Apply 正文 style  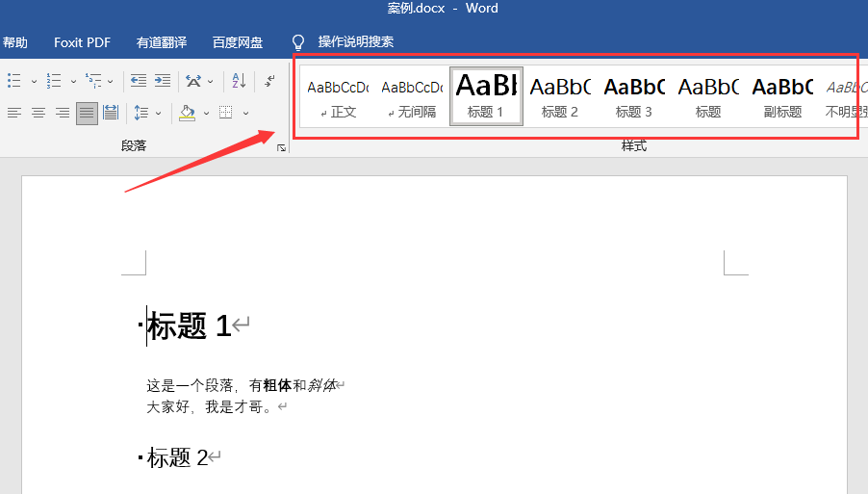coord(338,97)
